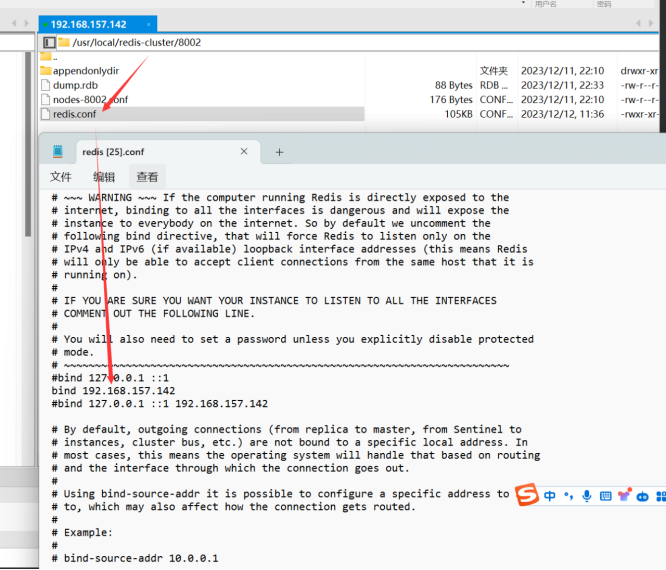Viewport: 666px width, 570px height.
Task: Select the appendonlydir folder
Action: point(86,71)
